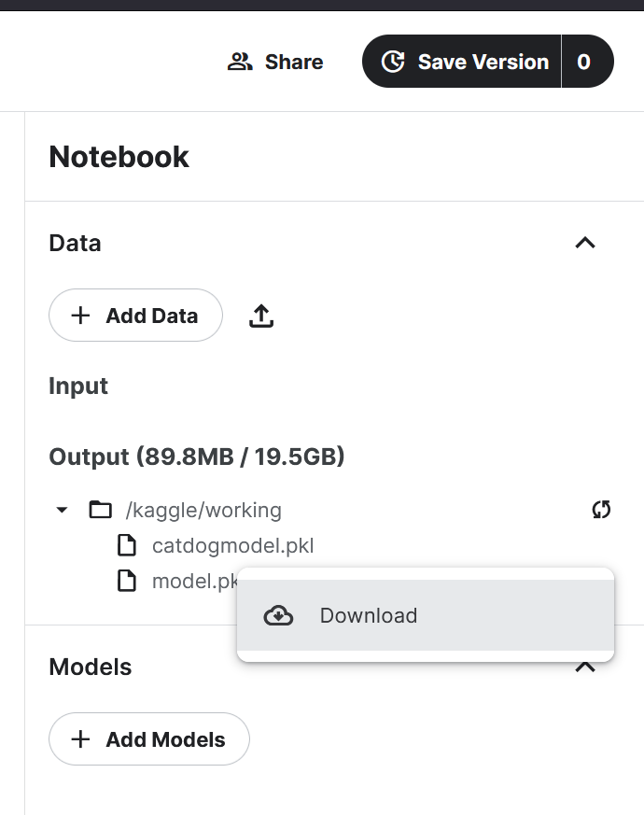Screen dimensions: 644x815
Task: Collapse the Models section chevron
Action: click(585, 667)
